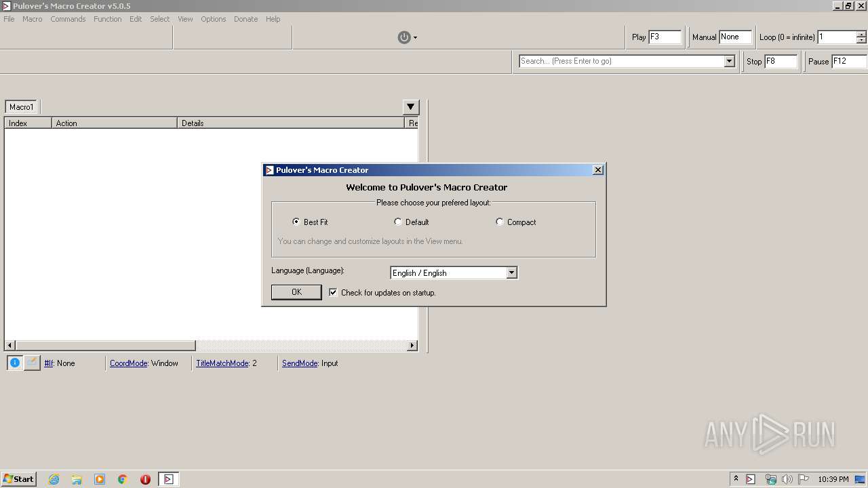Viewport: 868px width, 488px height.
Task: Click the Macro Creator taskbar button
Action: point(168,479)
